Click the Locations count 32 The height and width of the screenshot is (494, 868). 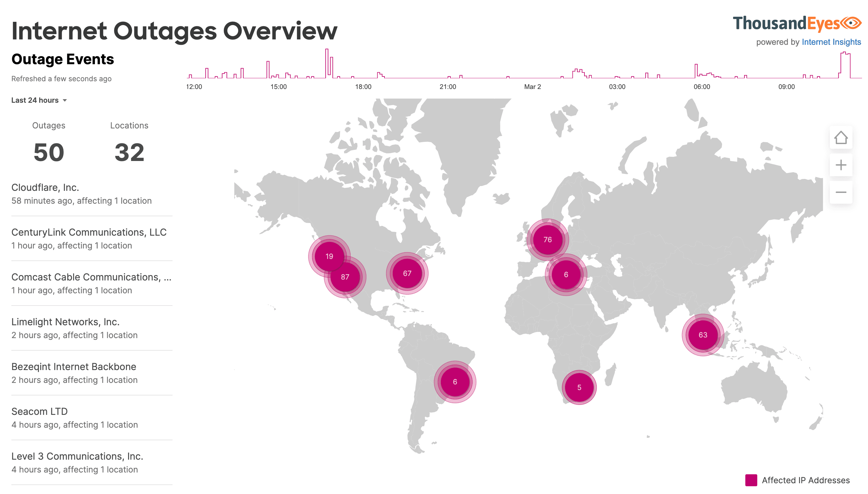[129, 152]
